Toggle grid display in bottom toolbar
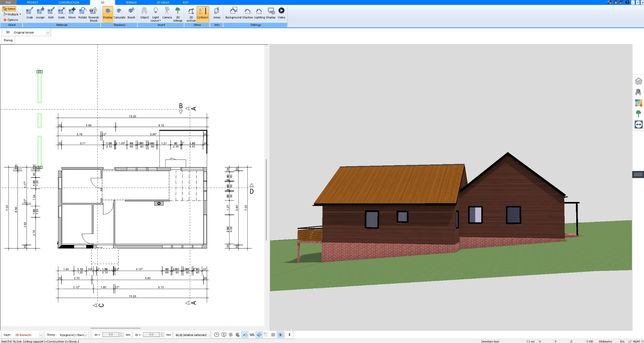The height and width of the screenshot is (343, 644). (273, 335)
